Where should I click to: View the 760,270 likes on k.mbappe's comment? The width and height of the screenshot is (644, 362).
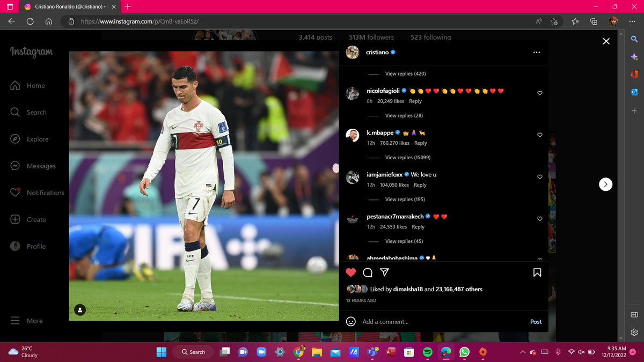tap(394, 143)
